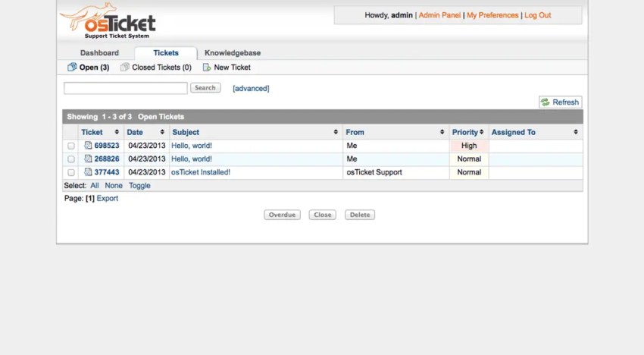
Task: Open the Admin Panel link
Action: point(439,15)
